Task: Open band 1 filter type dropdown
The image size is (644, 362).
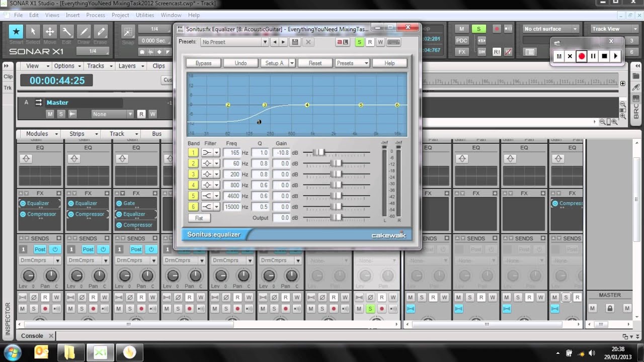Action: click(217, 152)
